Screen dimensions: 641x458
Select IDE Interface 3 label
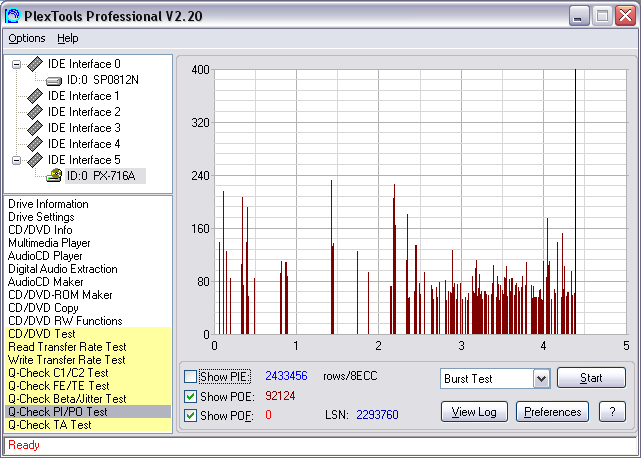[x=84, y=128]
